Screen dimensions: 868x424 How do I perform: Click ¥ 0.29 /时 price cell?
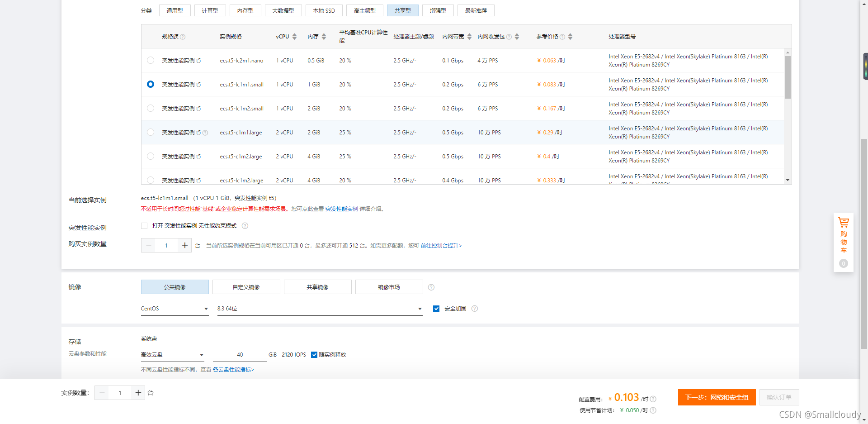(549, 133)
